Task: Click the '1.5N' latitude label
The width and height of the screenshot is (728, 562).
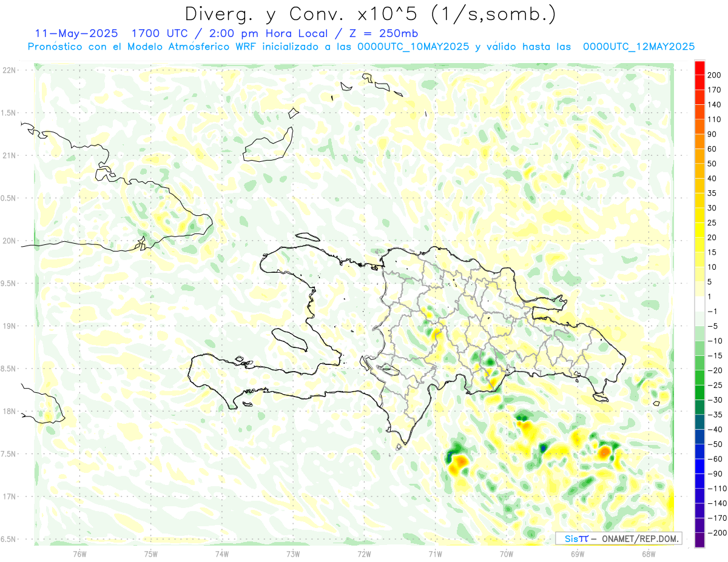Action: [9, 113]
